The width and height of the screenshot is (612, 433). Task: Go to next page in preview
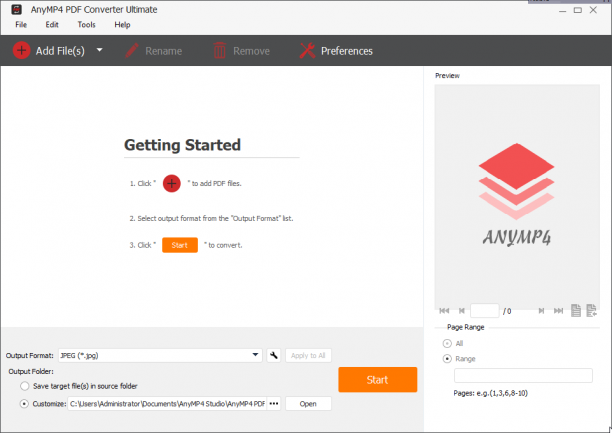click(541, 311)
